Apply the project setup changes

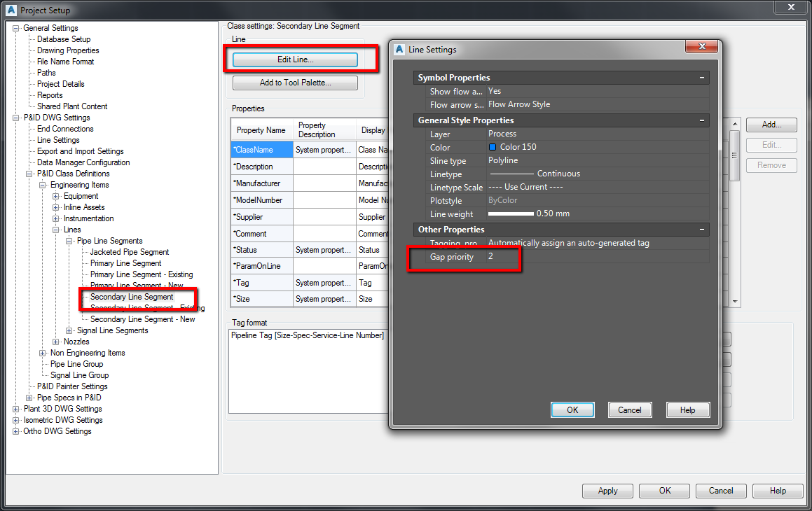[607, 490]
